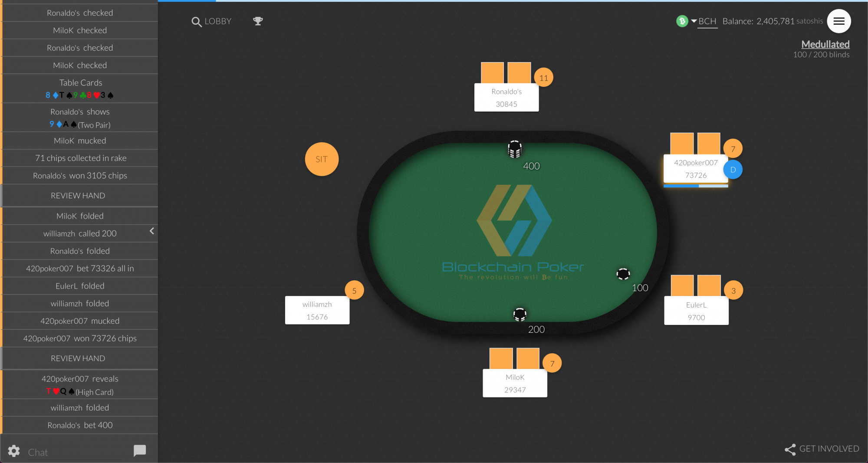Select EulerL player box with 9700 chips

[696, 311]
